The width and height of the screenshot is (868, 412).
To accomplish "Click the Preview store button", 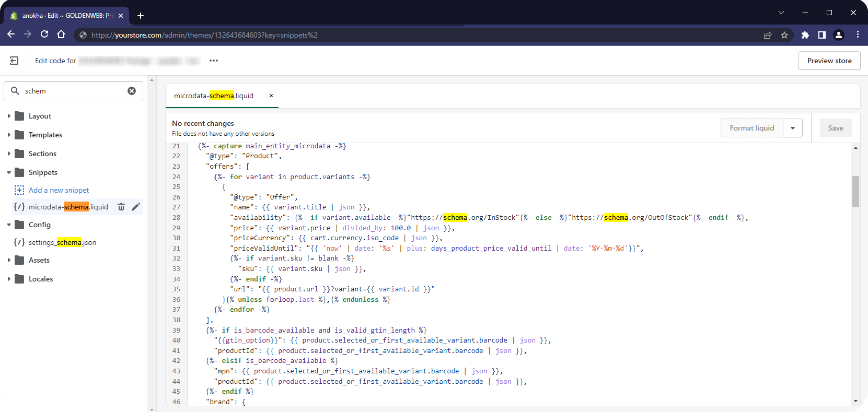I will pos(829,61).
